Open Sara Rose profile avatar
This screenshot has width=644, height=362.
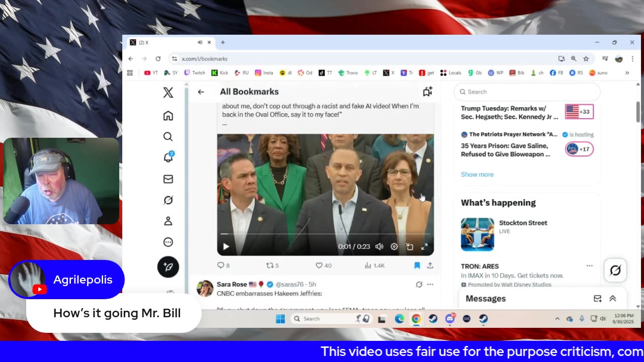205,289
